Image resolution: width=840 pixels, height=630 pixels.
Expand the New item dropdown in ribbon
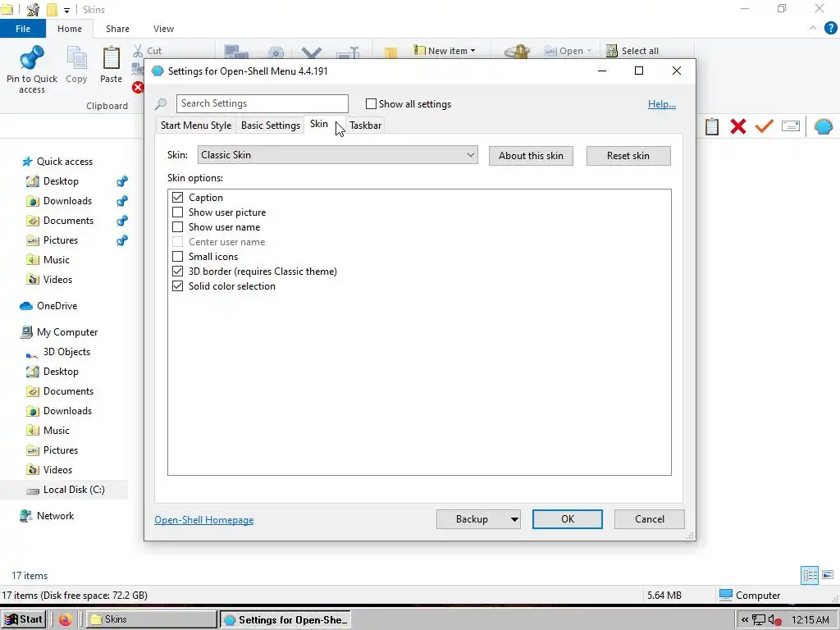point(472,51)
